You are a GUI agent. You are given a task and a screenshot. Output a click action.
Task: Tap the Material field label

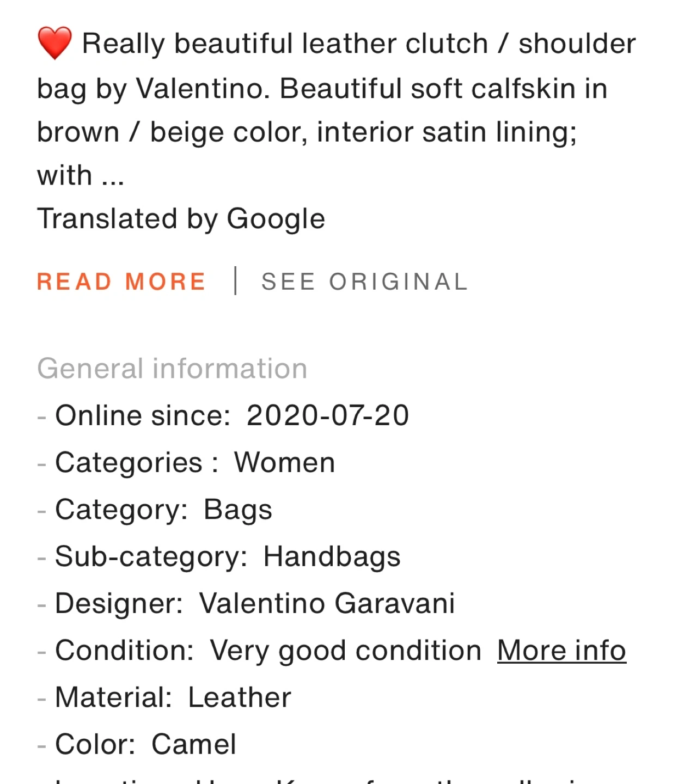pyautogui.click(x=114, y=697)
